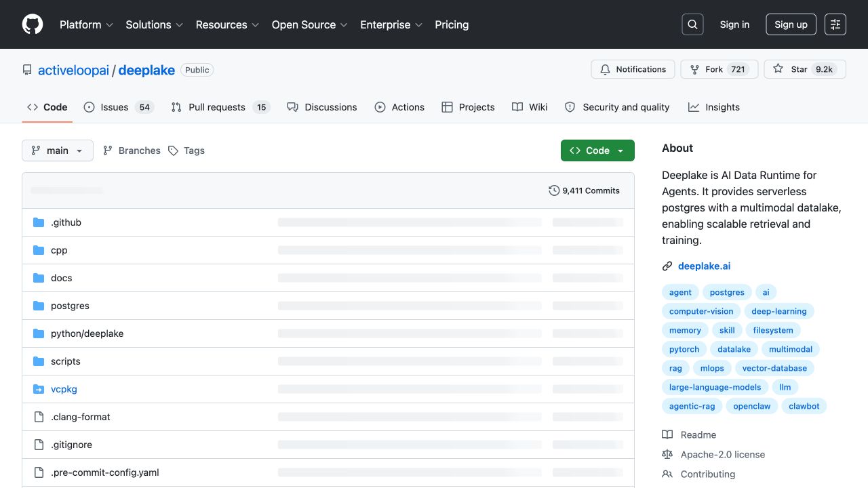Click the Notifications button
Viewport: 868px width, 488px height.
[633, 69]
